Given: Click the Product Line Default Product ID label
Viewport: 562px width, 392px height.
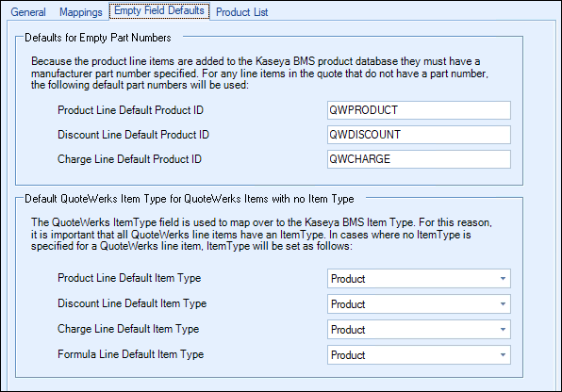Looking at the screenshot, I should pos(130,110).
